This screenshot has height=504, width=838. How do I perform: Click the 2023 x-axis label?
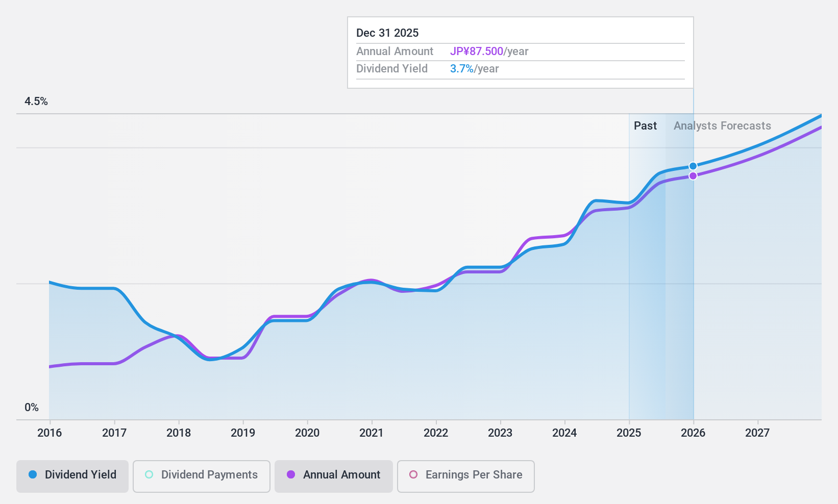coord(500,433)
